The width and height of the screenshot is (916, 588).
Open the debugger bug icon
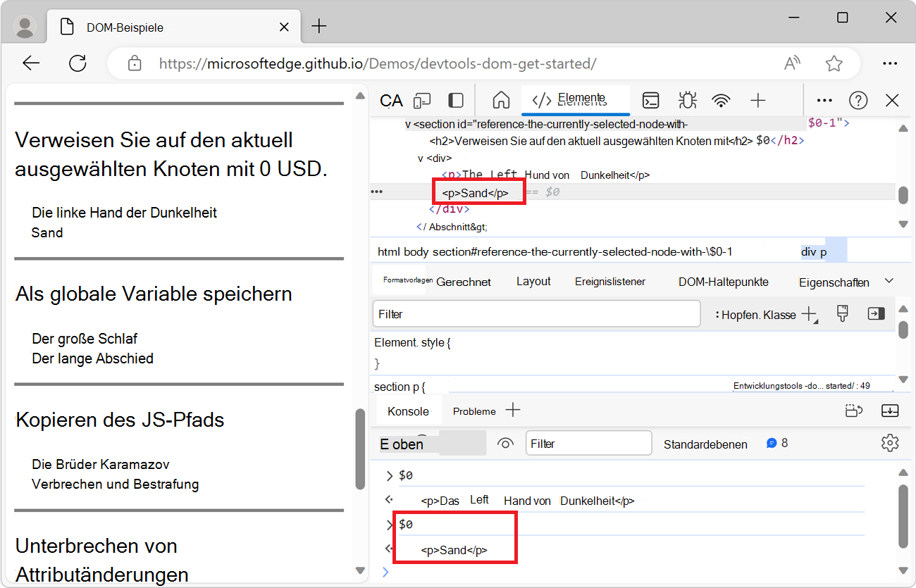coord(687,100)
